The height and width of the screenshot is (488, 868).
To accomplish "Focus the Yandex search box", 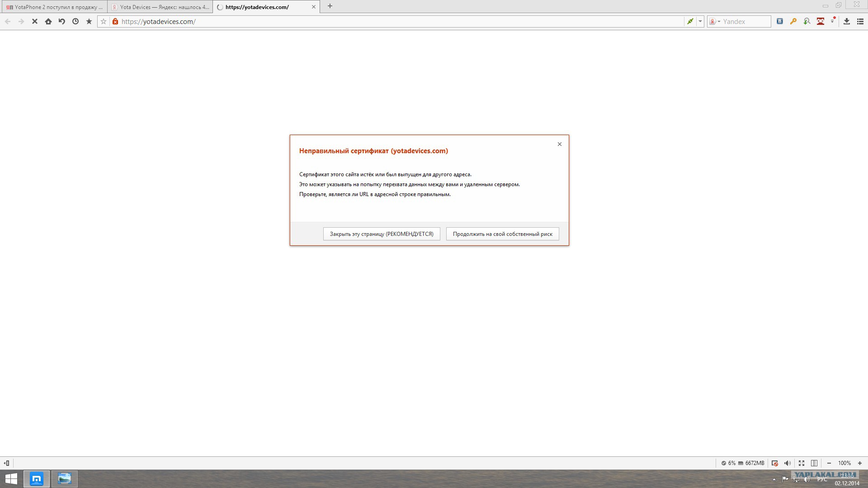I will pyautogui.click(x=746, y=21).
